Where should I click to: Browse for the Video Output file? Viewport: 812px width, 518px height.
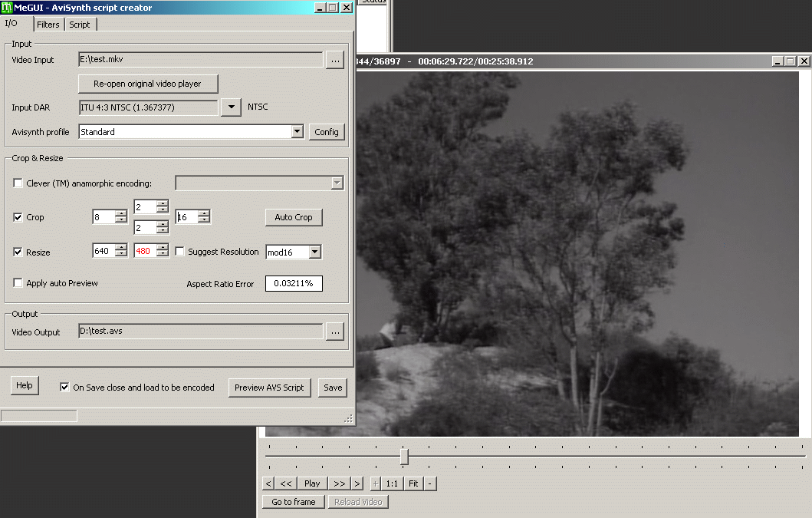(x=335, y=332)
